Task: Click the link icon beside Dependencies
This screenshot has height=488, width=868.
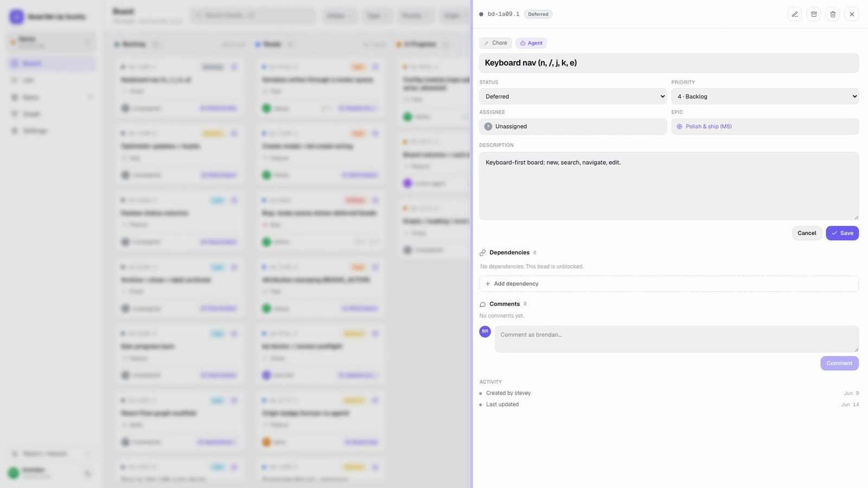Action: coord(483,253)
